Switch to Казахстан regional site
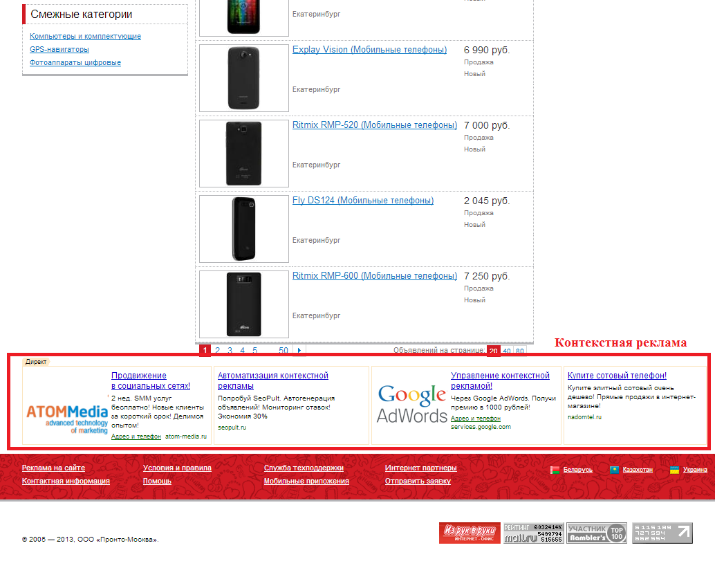 (638, 470)
